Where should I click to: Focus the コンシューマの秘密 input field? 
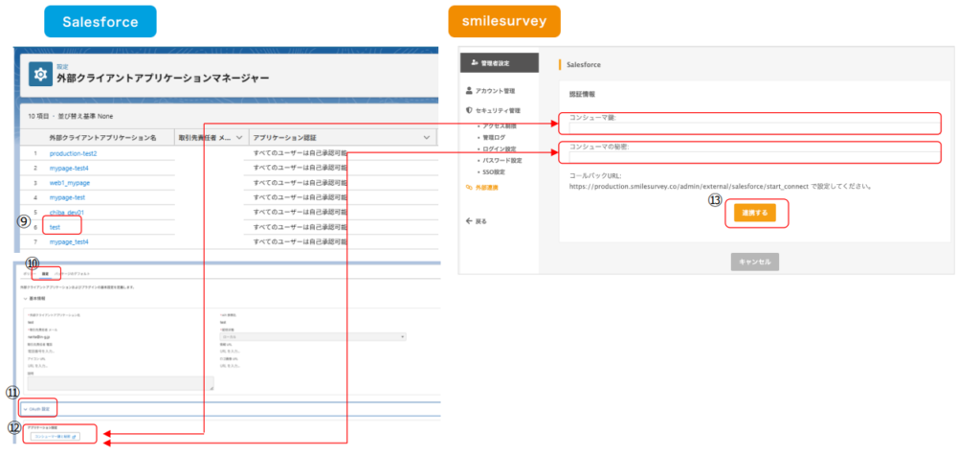tap(754, 158)
